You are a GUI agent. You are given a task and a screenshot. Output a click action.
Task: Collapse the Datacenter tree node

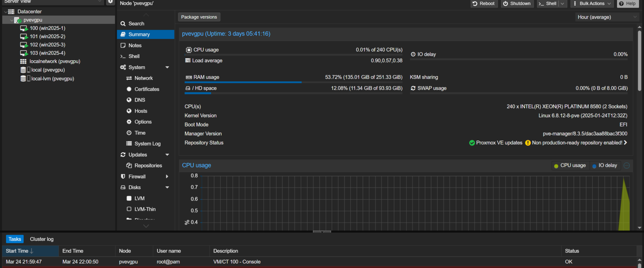pyautogui.click(x=5, y=12)
